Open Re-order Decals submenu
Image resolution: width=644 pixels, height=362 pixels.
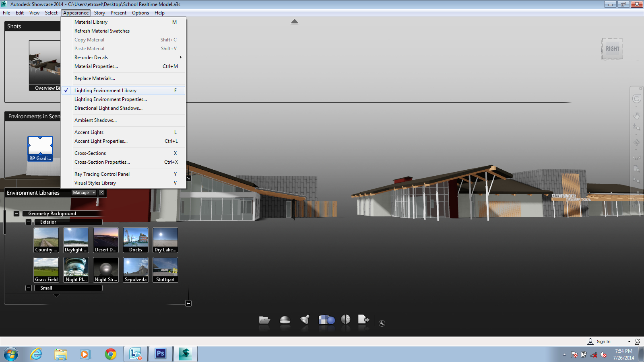point(91,57)
